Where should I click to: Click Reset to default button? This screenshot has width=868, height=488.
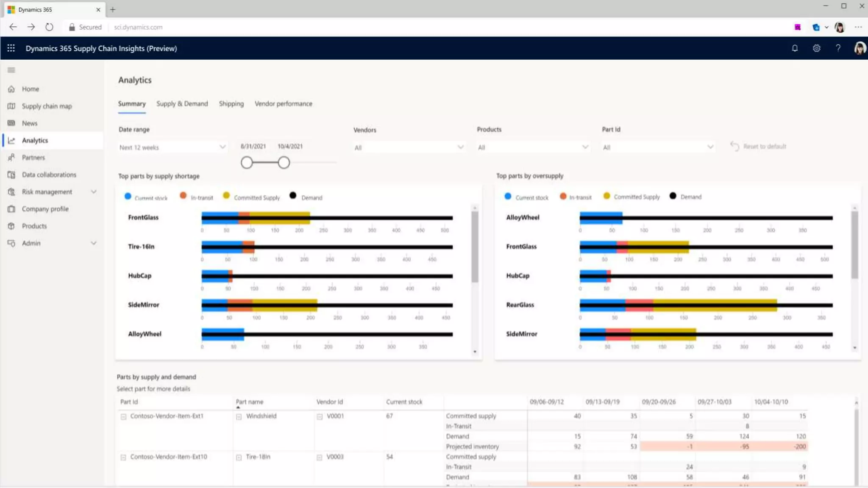(759, 147)
